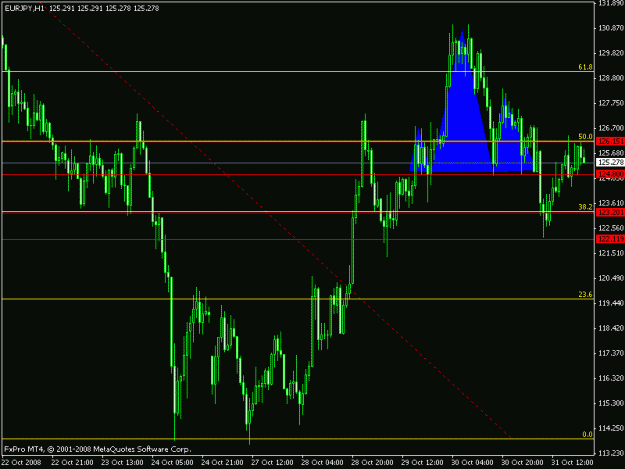Click 117.370 on the price axis
Screen dimensions: 625x469
611,353
